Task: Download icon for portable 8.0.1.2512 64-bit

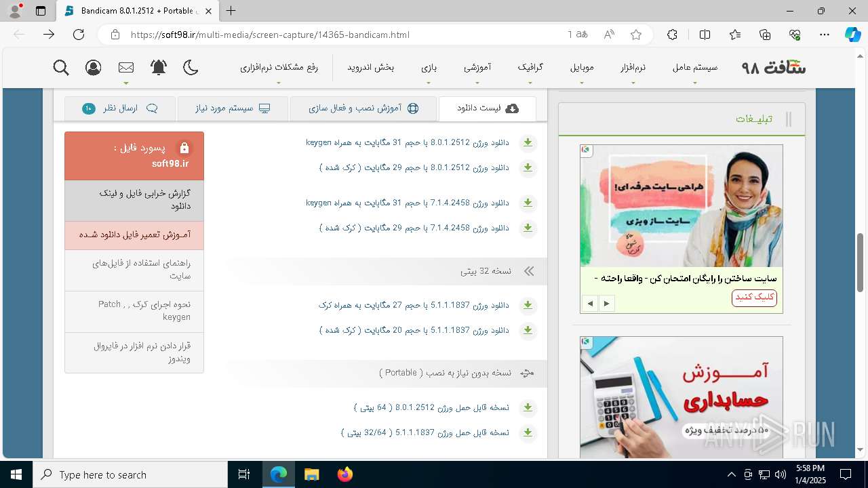Action: 528,408
